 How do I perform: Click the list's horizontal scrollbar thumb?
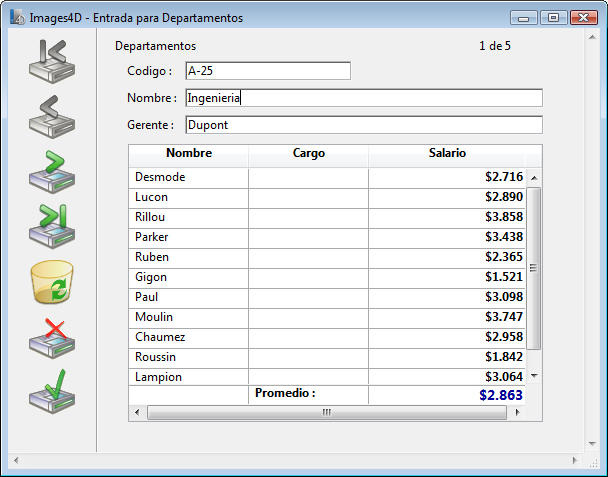pos(326,412)
